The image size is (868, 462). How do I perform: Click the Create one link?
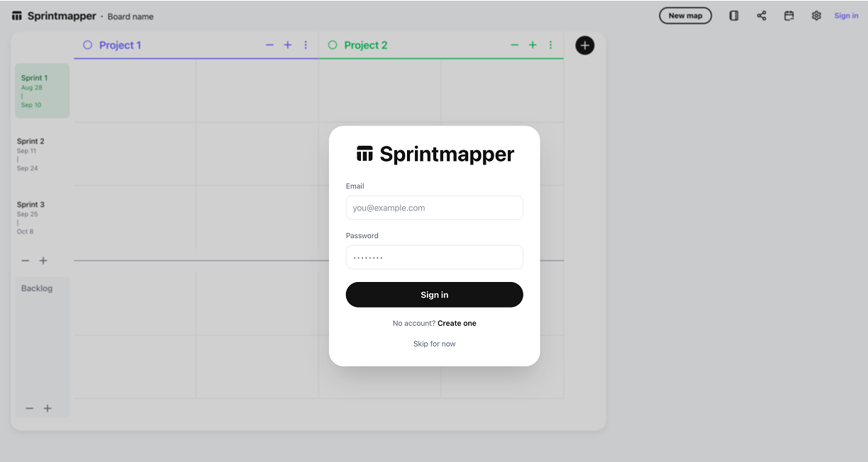coord(457,323)
